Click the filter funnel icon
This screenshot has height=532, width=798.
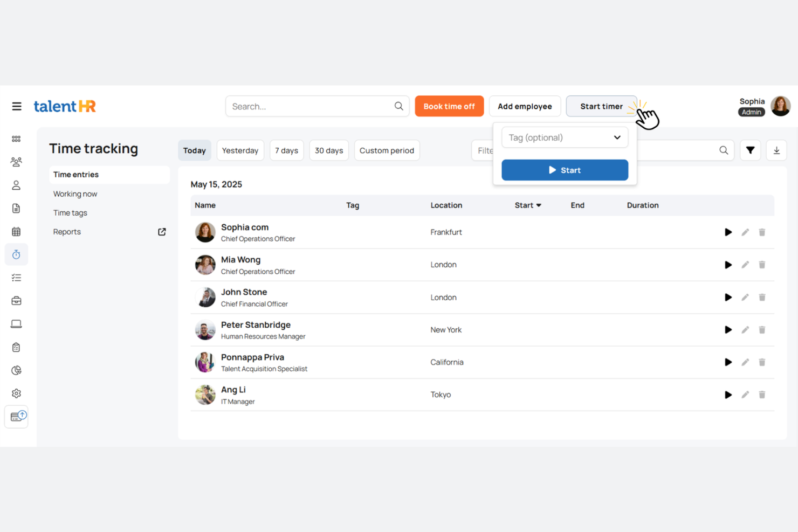click(x=750, y=150)
